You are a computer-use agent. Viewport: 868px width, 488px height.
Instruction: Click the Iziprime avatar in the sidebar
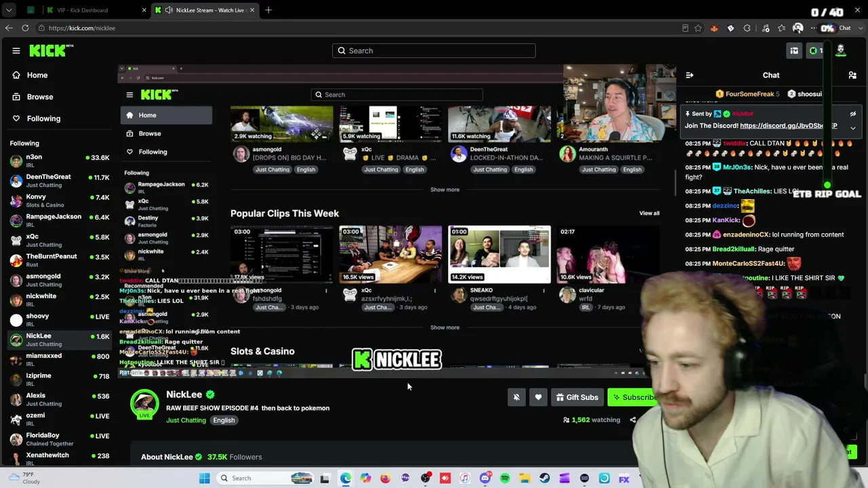tap(16, 380)
